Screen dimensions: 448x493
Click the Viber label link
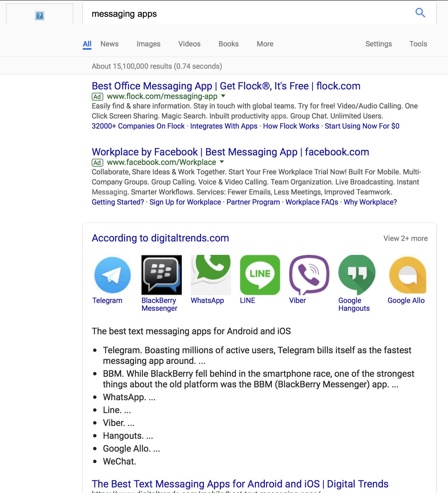297,300
